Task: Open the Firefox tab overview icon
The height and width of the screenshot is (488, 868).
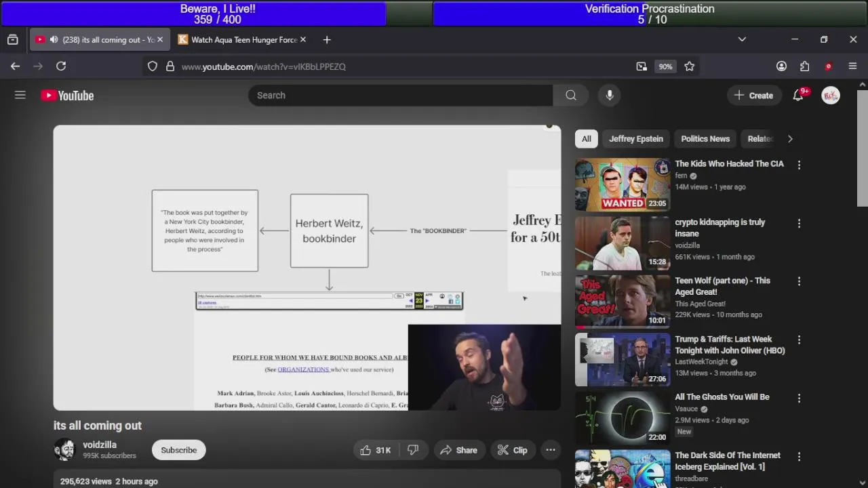Action: [x=12, y=40]
